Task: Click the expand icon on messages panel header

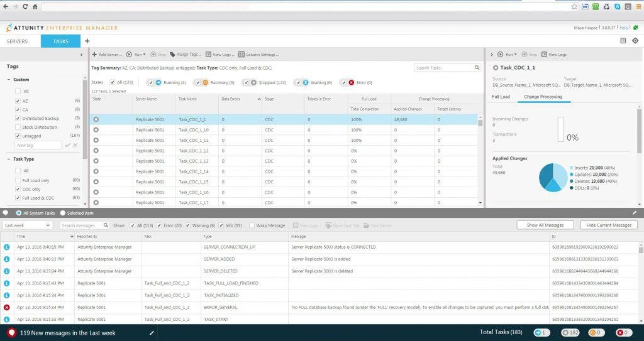Action: pyautogui.click(x=635, y=213)
